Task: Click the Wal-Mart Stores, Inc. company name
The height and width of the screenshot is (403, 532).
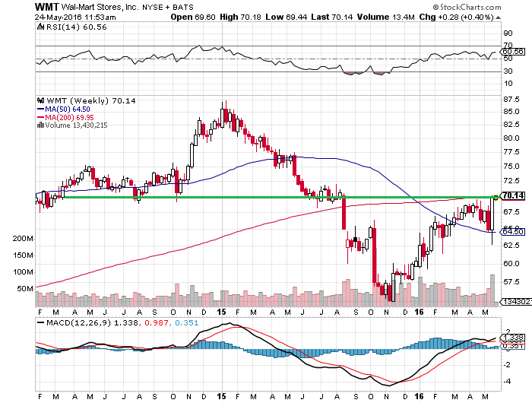Action: pos(100,7)
